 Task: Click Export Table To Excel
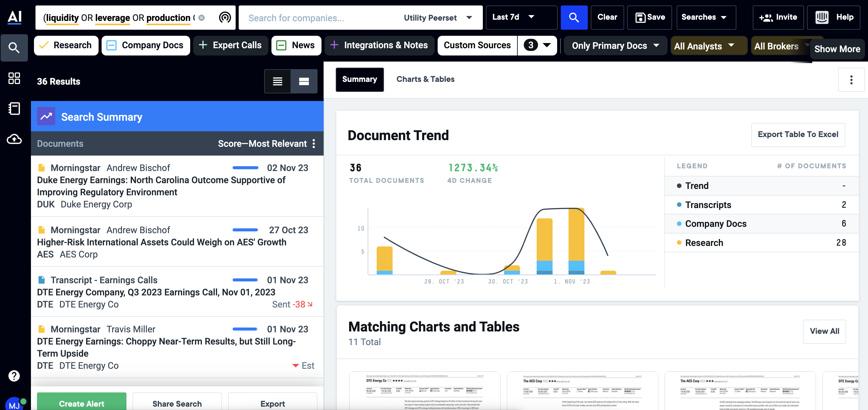[798, 134]
